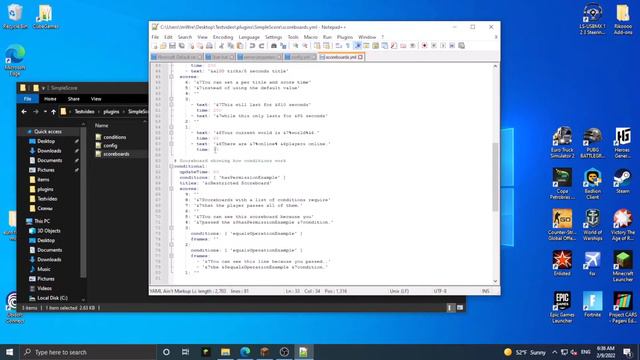The image size is (640, 360).
Task: Open the Language menu in Notepad++
Action: coord(249,37)
